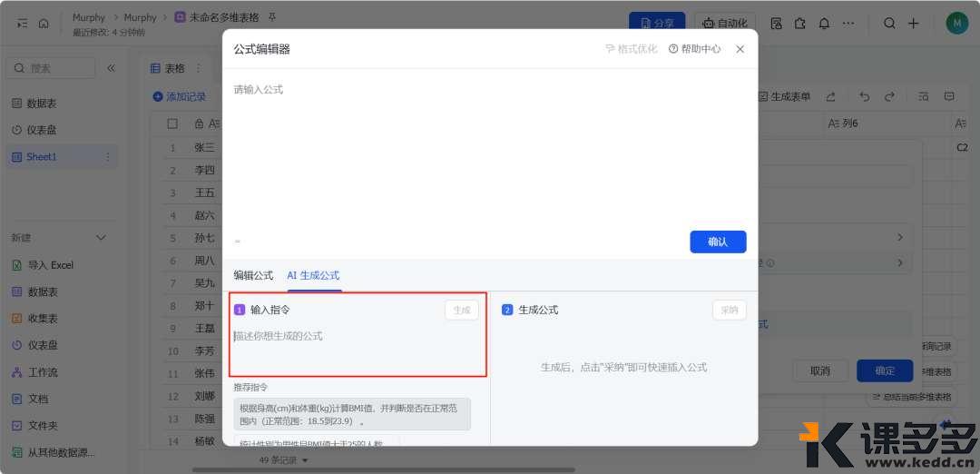The width and height of the screenshot is (980, 474).
Task: Click the top-right plus icon
Action: (x=913, y=23)
